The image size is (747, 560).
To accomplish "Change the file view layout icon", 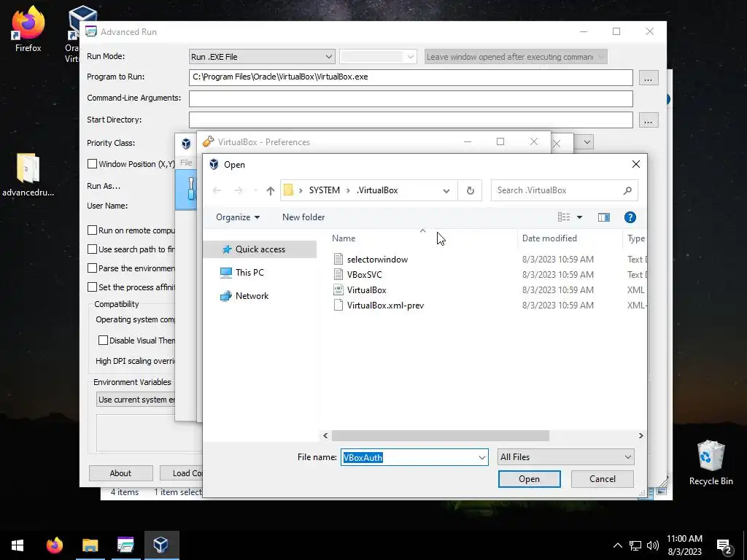I will [564, 217].
